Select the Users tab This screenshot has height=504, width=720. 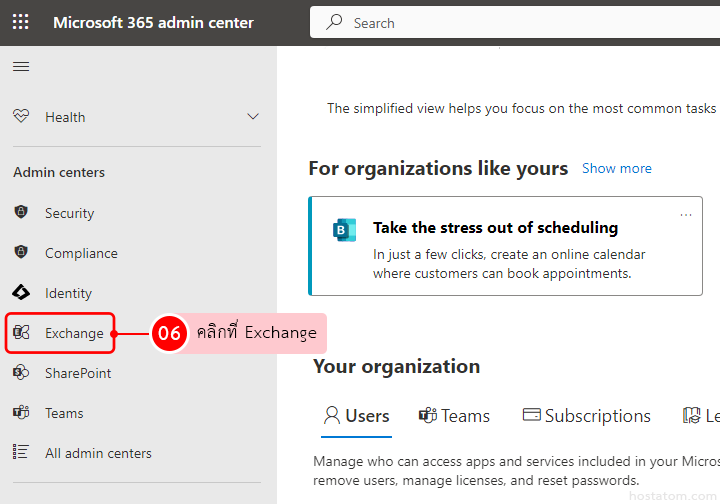(356, 416)
